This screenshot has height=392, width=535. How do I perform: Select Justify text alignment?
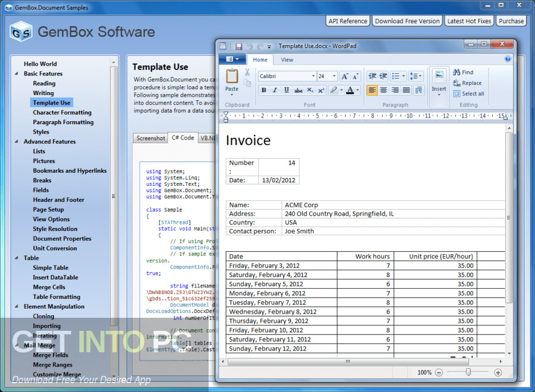coord(406,90)
